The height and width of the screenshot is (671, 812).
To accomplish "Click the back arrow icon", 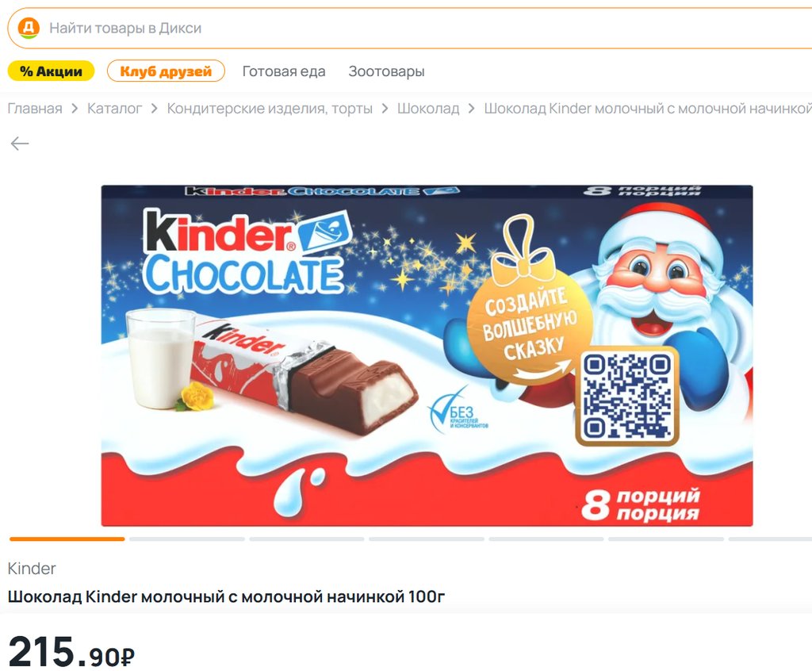I will tap(20, 144).
